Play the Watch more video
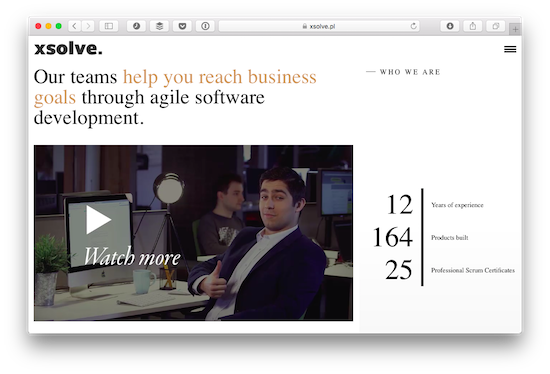550x374 pixels. 99,220
